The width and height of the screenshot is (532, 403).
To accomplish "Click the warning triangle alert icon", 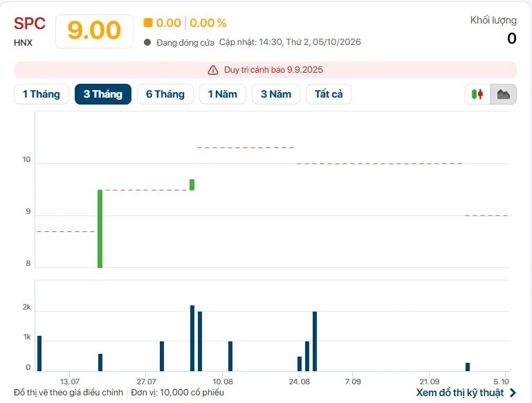I will click(x=213, y=70).
